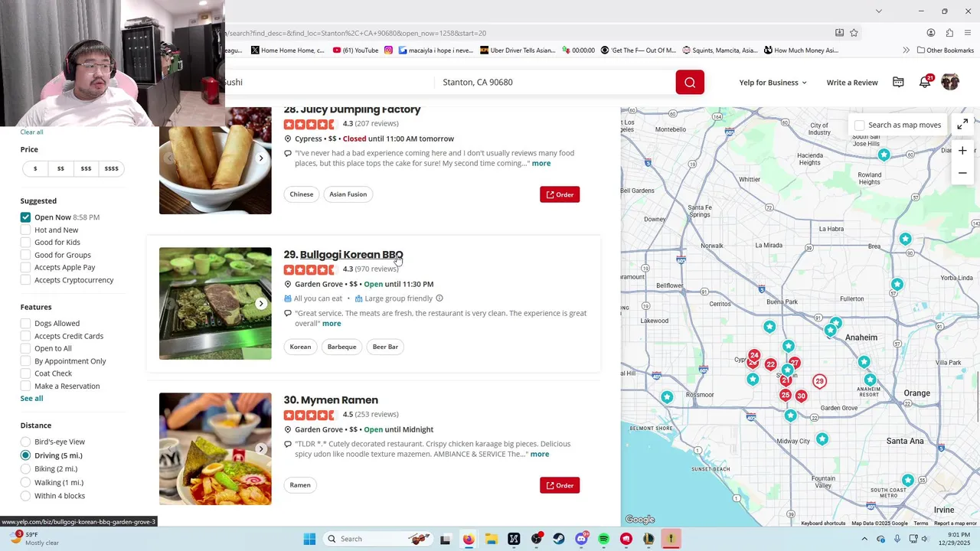Tick the Search as map moves checkbox
The height and width of the screenshot is (551, 980).
[860, 125]
